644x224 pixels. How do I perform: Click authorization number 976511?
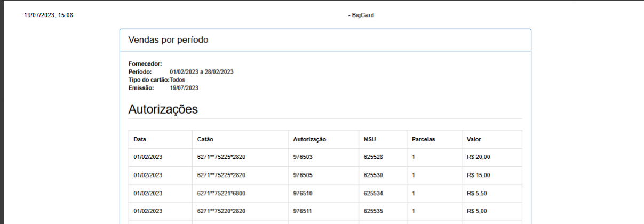303,211
